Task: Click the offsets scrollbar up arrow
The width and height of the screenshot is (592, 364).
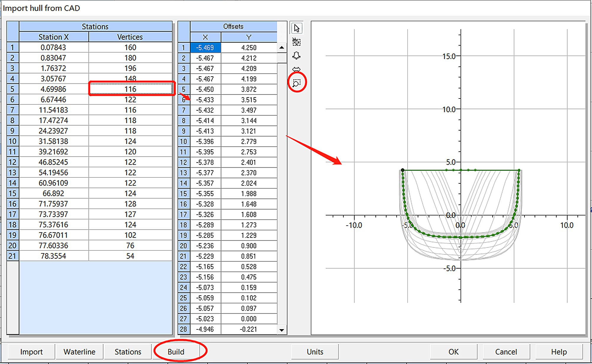Action: (x=282, y=47)
